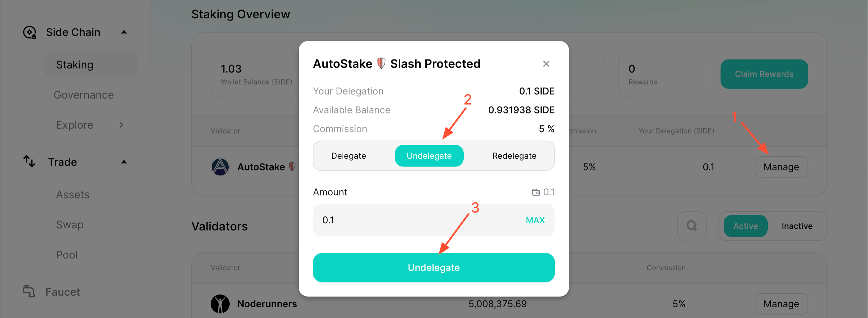
Task: Click the Noderunners validator avatar
Action: click(x=220, y=304)
